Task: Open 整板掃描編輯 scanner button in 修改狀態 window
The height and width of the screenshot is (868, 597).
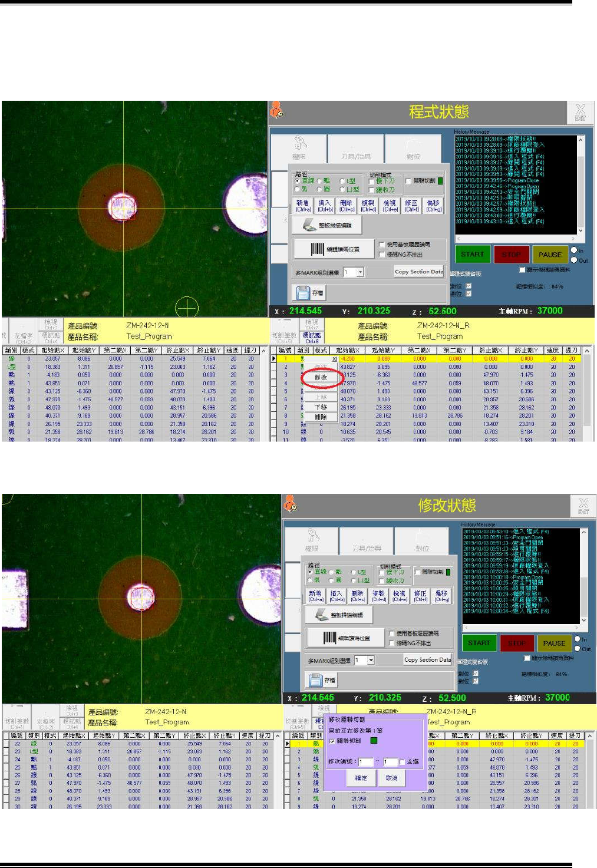Action: 339,615
